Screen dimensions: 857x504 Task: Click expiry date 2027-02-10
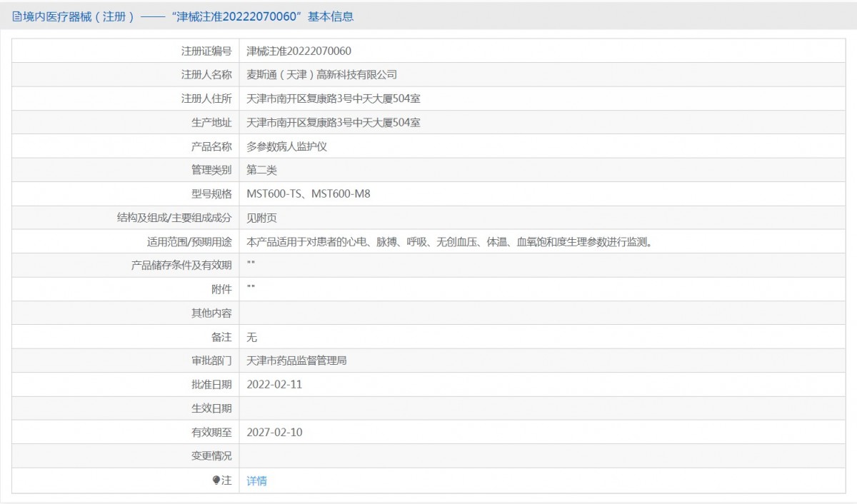click(274, 432)
